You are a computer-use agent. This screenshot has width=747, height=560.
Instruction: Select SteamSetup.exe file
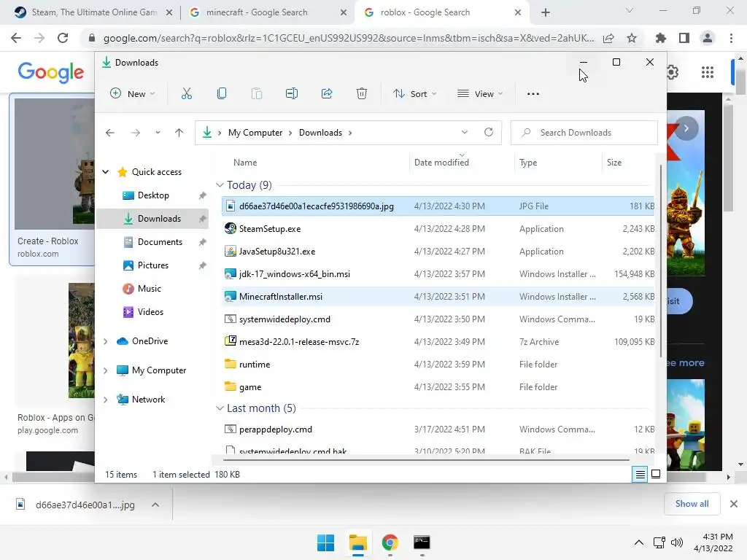pos(438,229)
